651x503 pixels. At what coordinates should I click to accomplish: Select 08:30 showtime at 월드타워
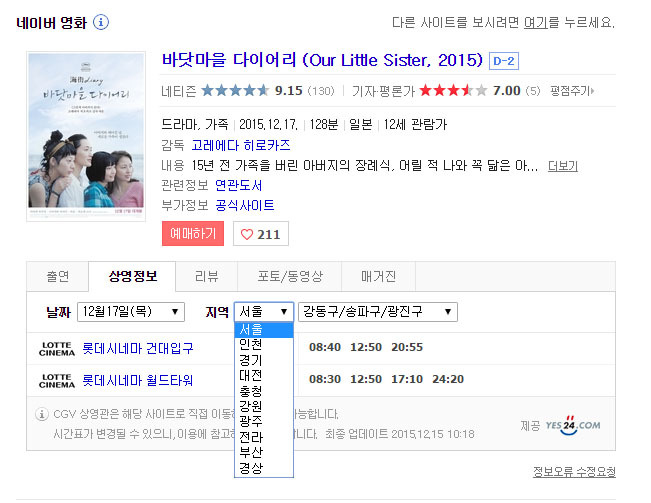point(325,379)
